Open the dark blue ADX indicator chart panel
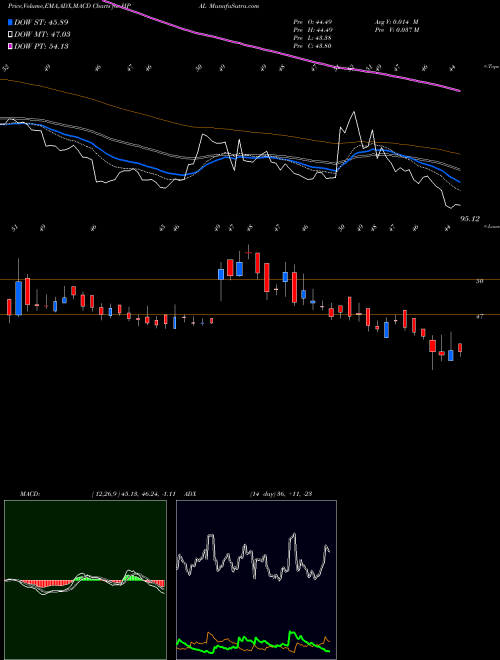The image size is (500, 660). coord(256,580)
